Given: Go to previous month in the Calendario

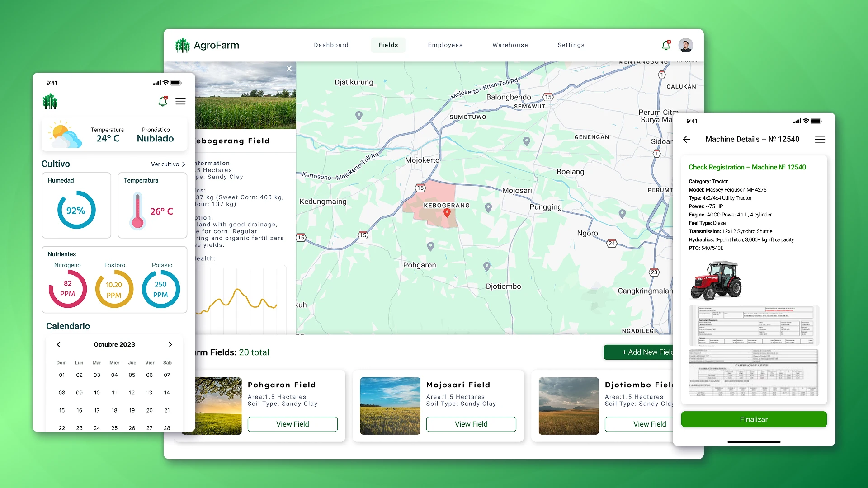Looking at the screenshot, I should [x=58, y=344].
